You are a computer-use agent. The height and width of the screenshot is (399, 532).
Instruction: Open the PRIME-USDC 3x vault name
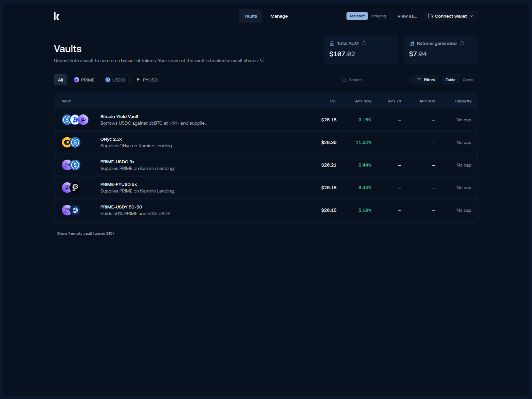coord(117,162)
